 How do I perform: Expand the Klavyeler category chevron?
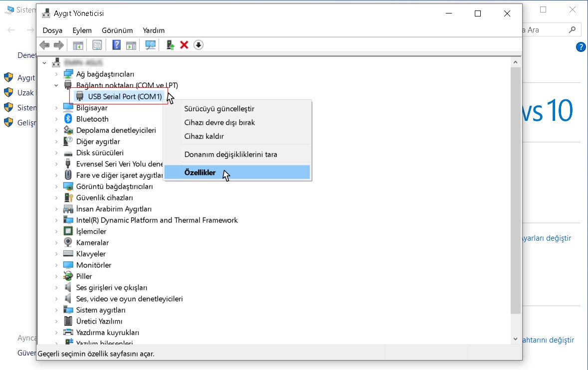tap(56, 254)
